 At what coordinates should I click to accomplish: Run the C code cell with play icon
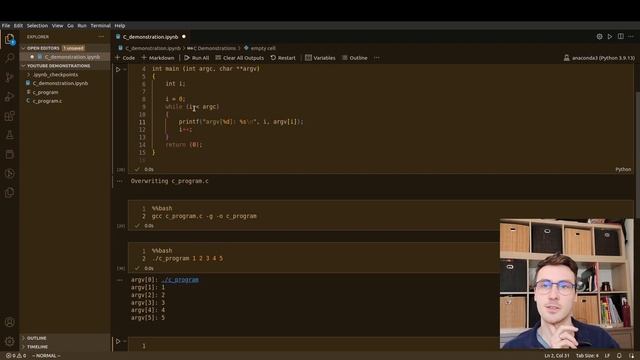(x=118, y=69)
